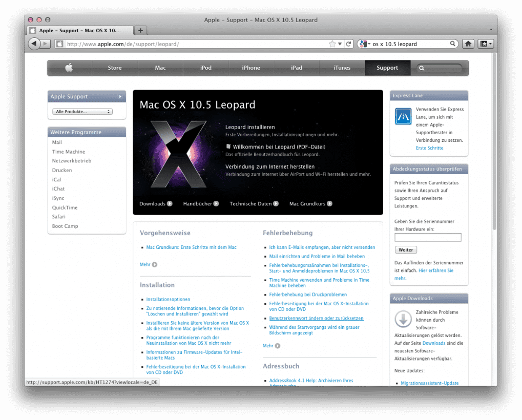Open the Netzwerkbetrieb sidebar link

tap(72, 161)
